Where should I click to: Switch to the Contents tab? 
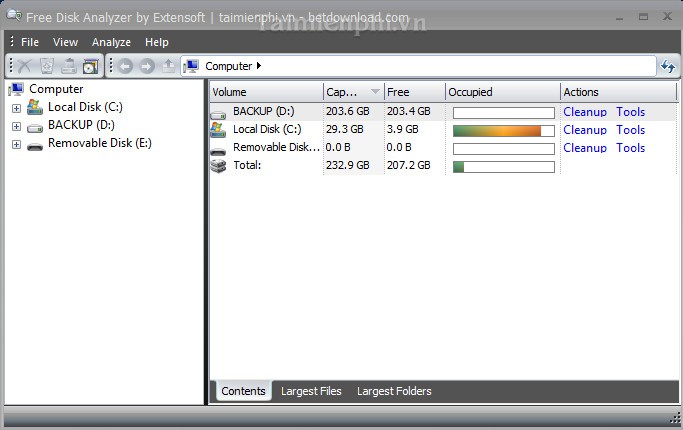[243, 391]
